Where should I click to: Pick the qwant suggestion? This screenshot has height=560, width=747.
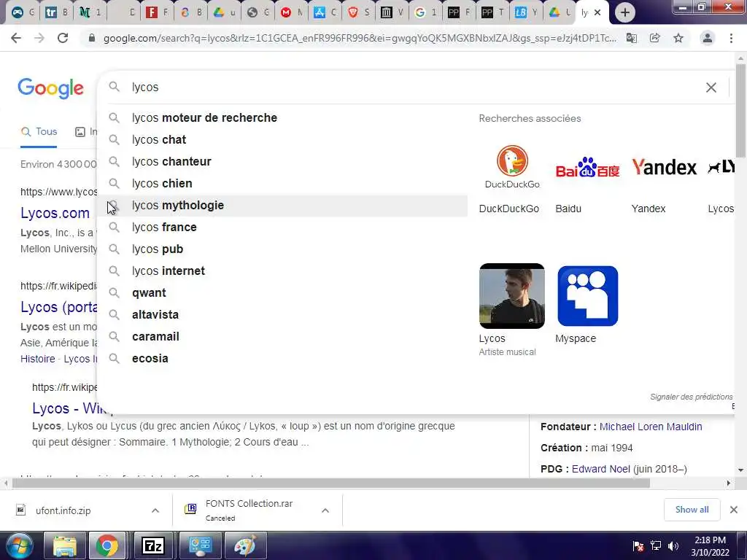click(x=282, y=293)
